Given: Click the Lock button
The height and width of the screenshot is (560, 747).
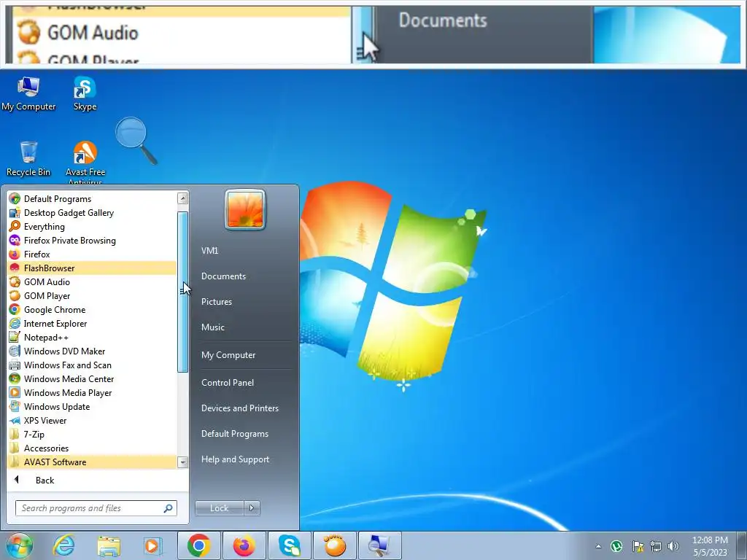Looking at the screenshot, I should coord(219,508).
